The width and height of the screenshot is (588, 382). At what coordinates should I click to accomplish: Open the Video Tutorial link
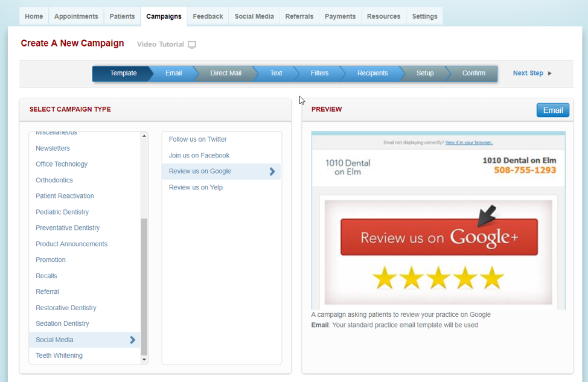pos(161,45)
